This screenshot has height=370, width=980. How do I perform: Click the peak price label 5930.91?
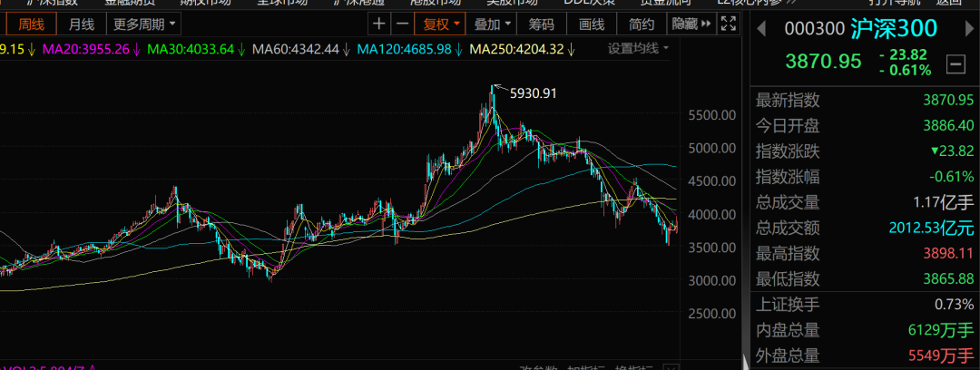pos(534,93)
